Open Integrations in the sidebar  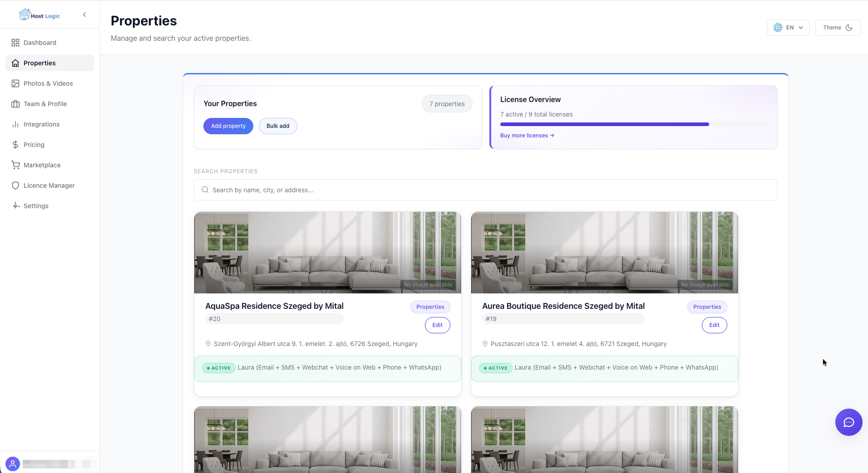[49, 124]
